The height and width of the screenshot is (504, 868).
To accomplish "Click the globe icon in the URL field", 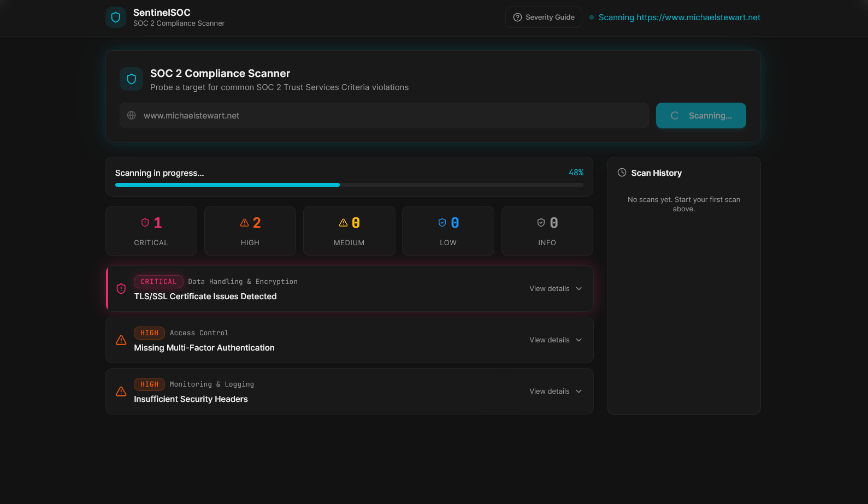I will [x=132, y=115].
